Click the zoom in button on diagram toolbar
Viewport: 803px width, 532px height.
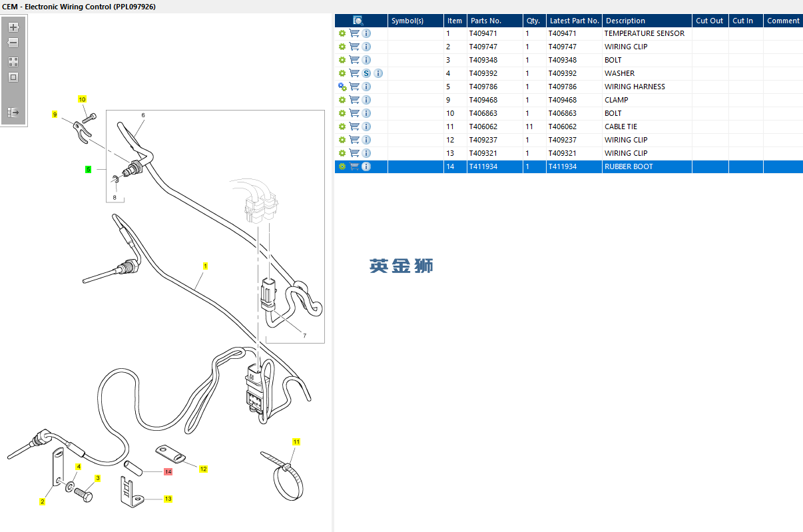pyautogui.click(x=13, y=27)
